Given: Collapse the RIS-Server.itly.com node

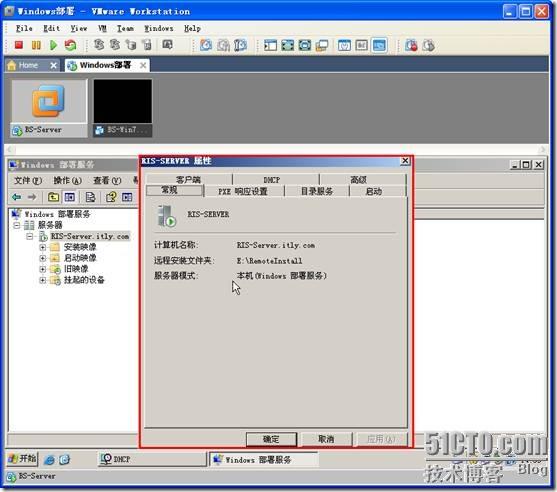Looking at the screenshot, I should click(30, 236).
